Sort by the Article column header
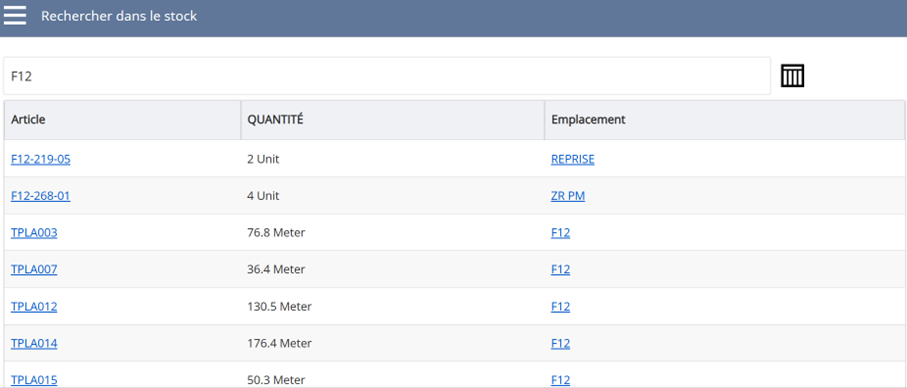This screenshot has width=907, height=388. pos(123,120)
